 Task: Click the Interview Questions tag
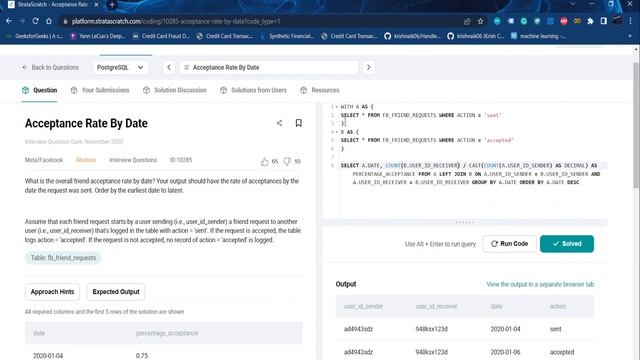click(x=133, y=160)
